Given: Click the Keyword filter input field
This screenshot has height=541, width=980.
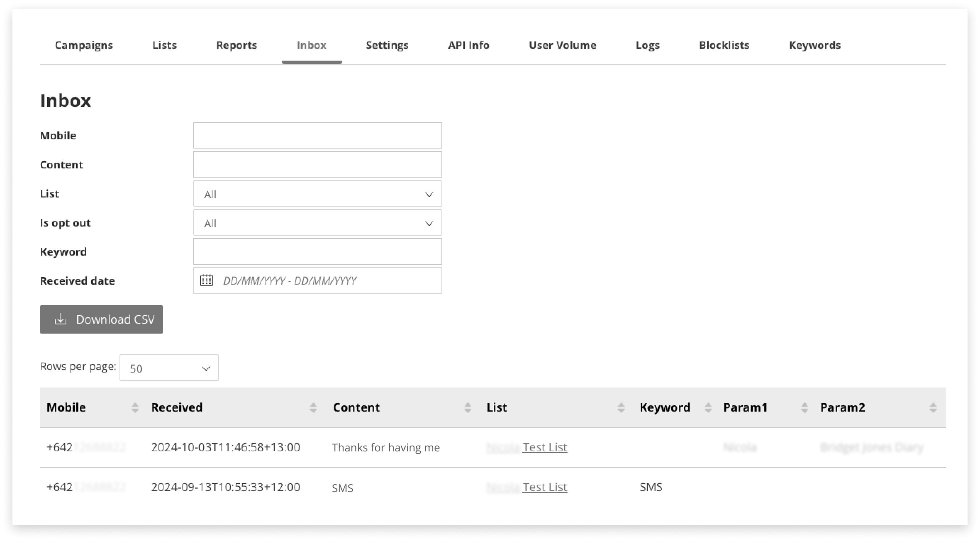Looking at the screenshot, I should coord(317,251).
